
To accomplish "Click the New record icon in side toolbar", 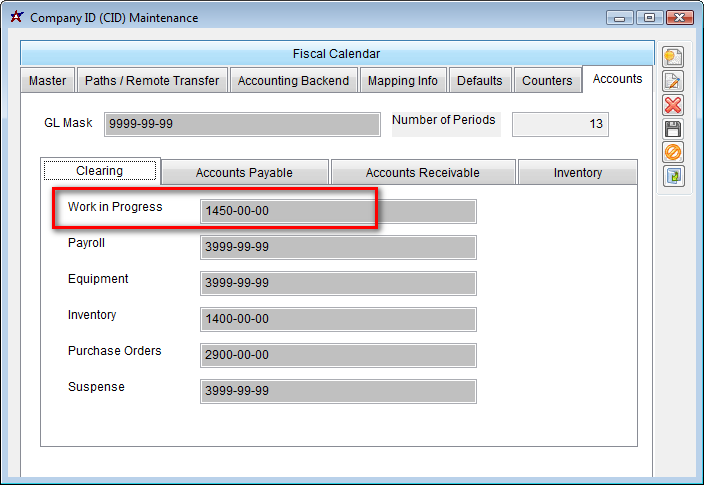I will coord(673,57).
